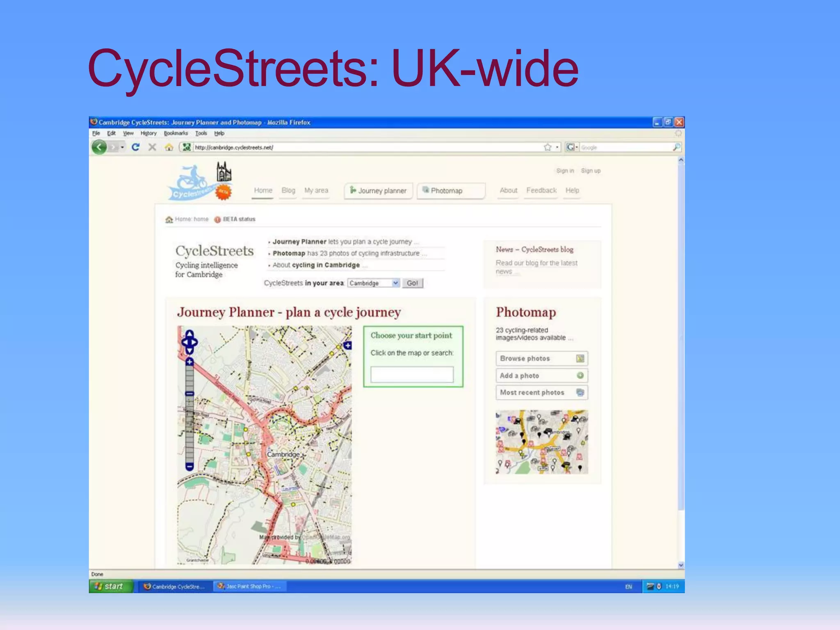Click the site favicon in address bar
This screenshot has width=840, height=630.
click(187, 147)
